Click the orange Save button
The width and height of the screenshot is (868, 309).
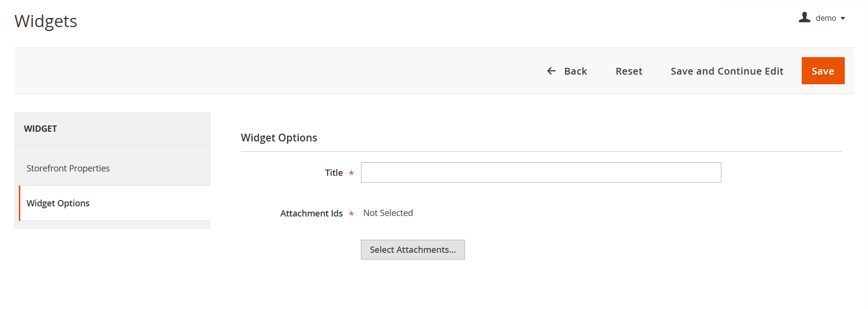coord(823,71)
